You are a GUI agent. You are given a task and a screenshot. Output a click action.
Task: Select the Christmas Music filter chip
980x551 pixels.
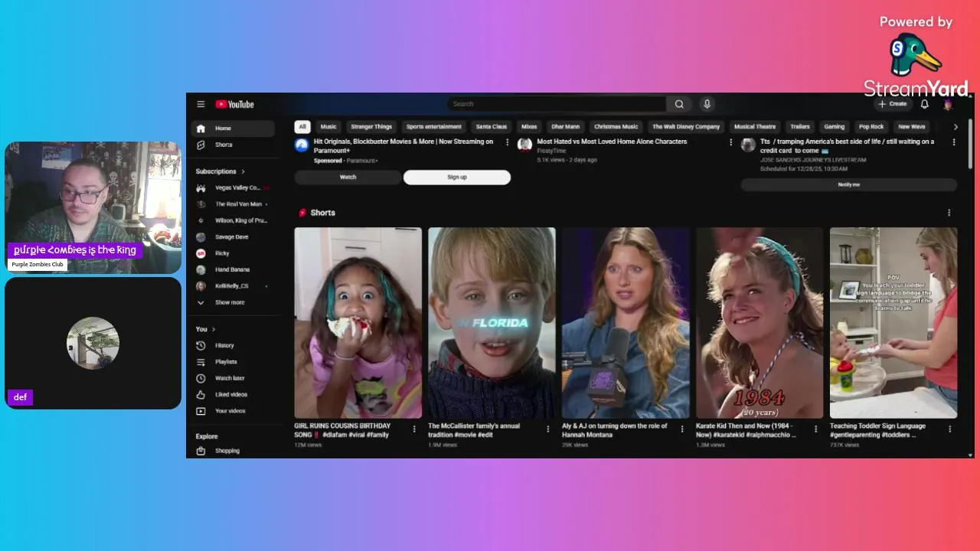616,127
